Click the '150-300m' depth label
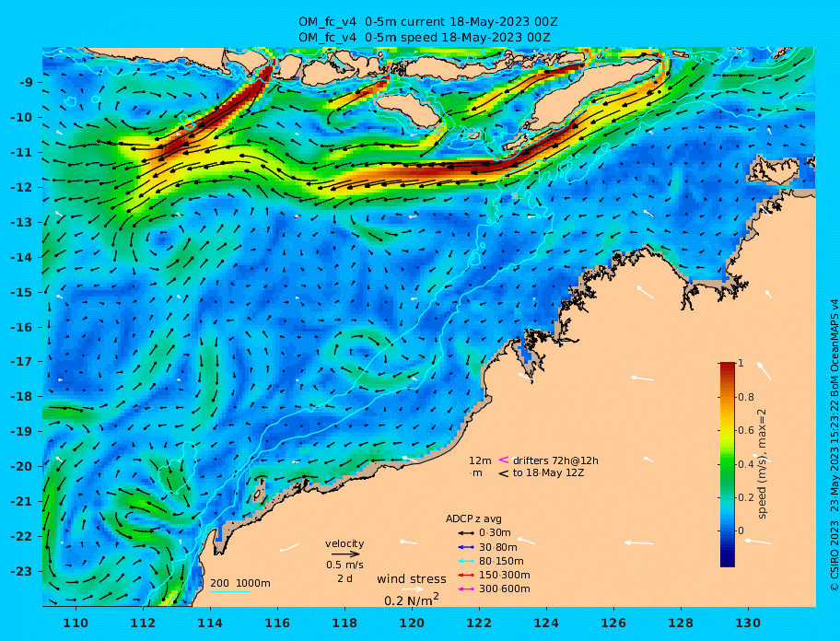Image resolution: width=840 pixels, height=641 pixels. point(505,575)
